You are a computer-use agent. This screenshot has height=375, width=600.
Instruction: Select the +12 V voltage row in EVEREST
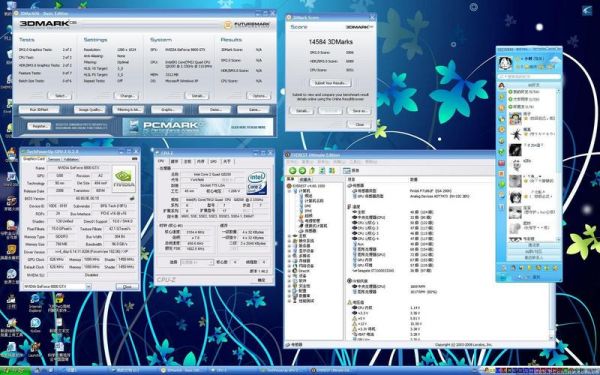tap(386, 324)
